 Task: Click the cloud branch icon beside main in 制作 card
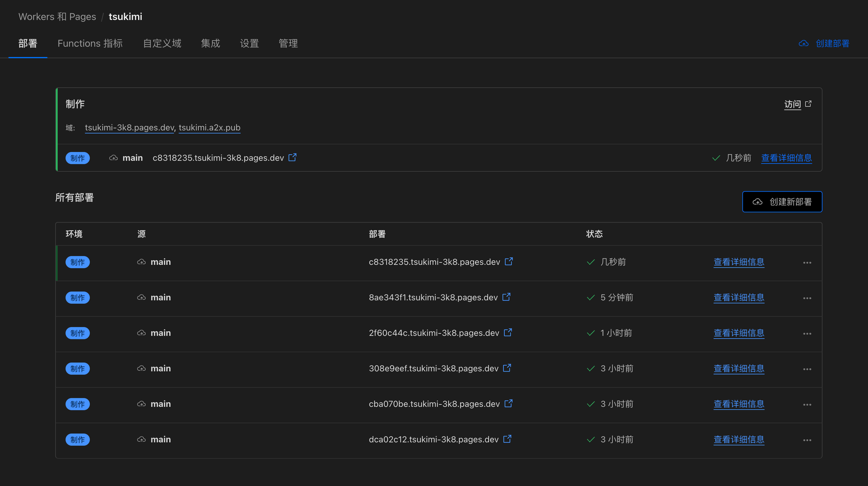pos(113,158)
